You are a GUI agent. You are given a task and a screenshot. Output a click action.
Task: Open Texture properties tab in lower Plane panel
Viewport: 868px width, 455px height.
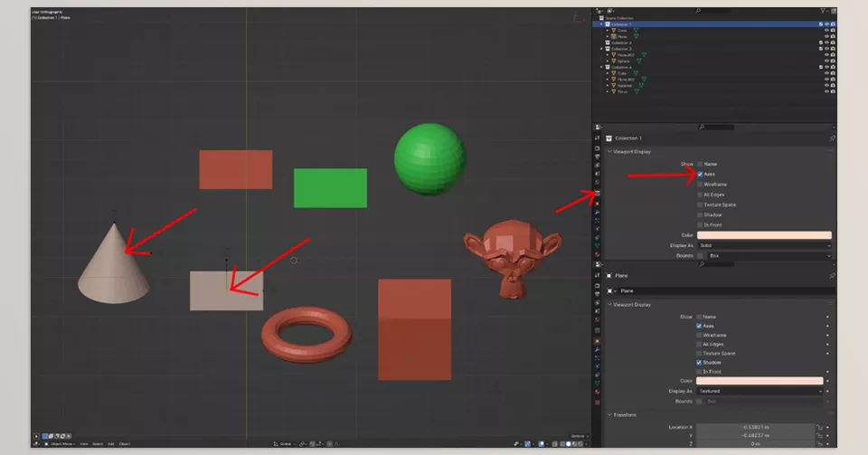tap(597, 402)
